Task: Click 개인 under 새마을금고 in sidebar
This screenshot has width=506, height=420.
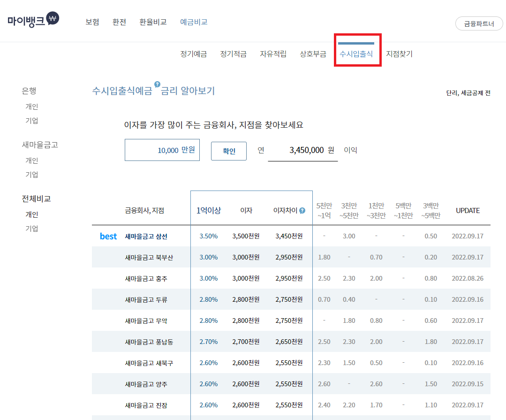Action: [x=32, y=160]
